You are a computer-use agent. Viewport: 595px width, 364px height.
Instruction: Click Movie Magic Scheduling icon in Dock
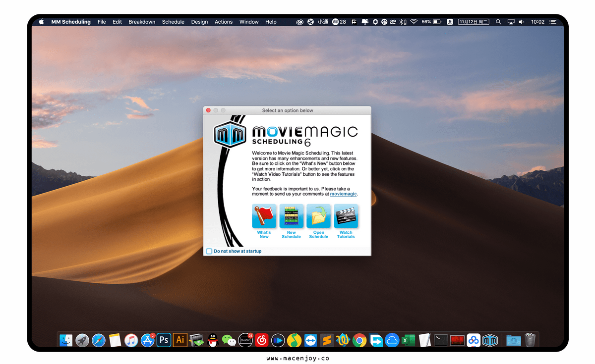pos(490,340)
